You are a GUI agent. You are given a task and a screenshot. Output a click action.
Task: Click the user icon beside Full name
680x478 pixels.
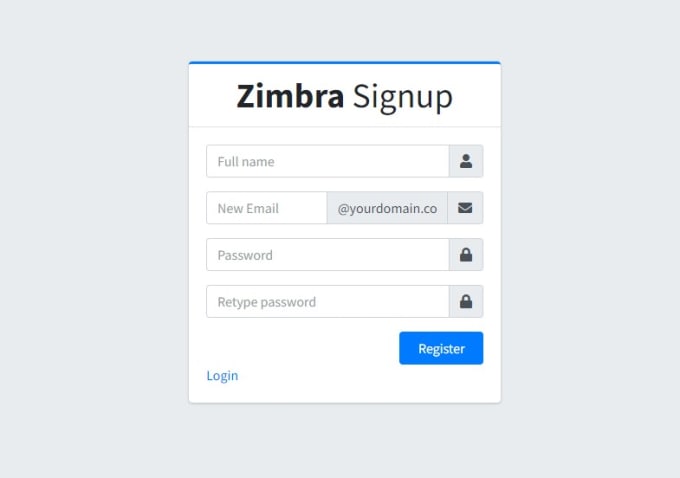(466, 161)
